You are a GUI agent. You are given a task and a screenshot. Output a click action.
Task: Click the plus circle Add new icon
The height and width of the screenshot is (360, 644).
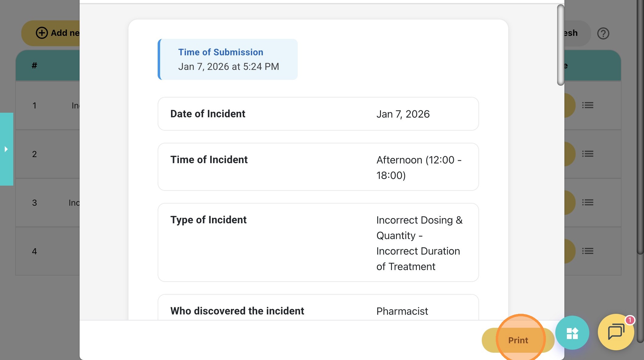click(42, 33)
